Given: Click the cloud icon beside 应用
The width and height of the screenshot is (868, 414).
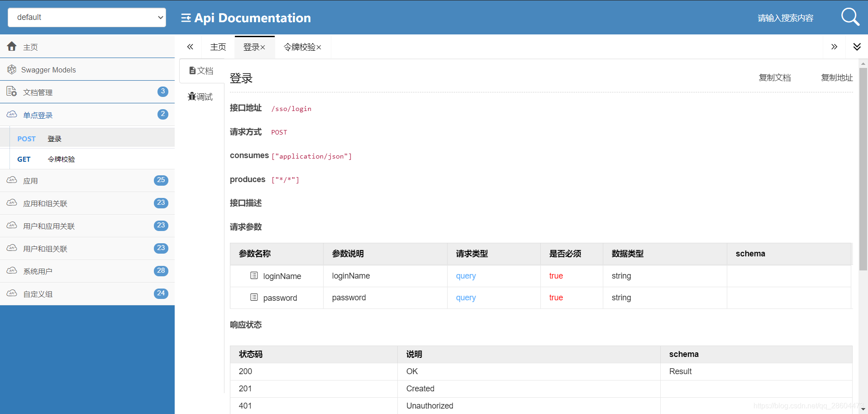Looking at the screenshot, I should pyautogui.click(x=12, y=180).
